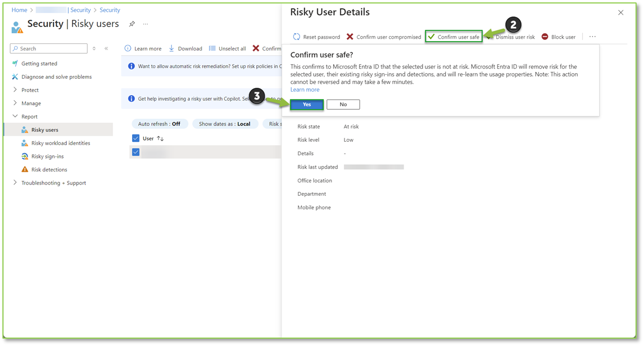This screenshot has width=644, height=346.
Task: Open Risk detections report
Action: [x=49, y=169]
